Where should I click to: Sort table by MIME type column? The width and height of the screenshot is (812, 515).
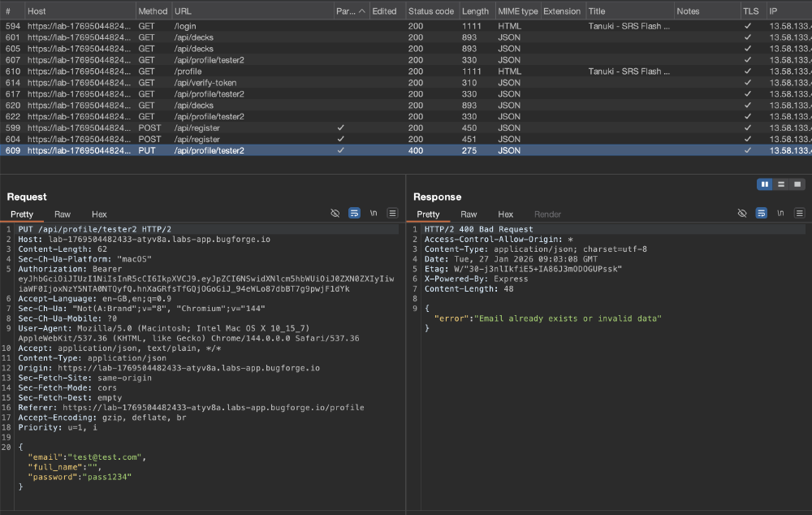pos(518,11)
